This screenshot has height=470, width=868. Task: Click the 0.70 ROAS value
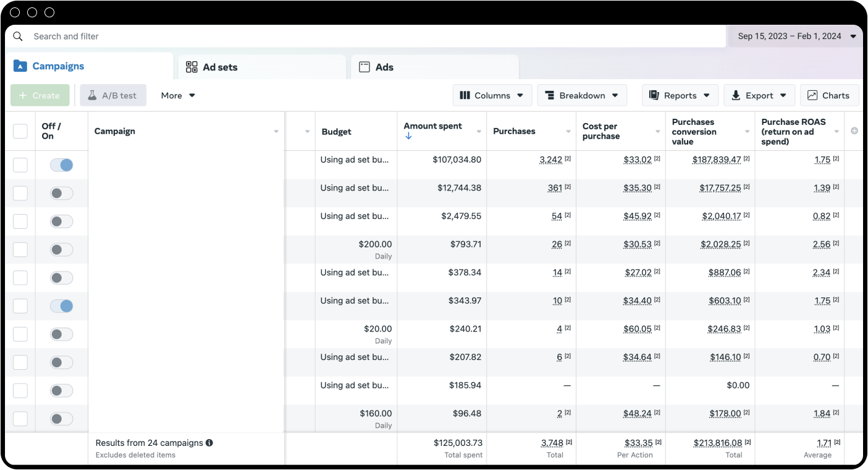[x=822, y=357]
